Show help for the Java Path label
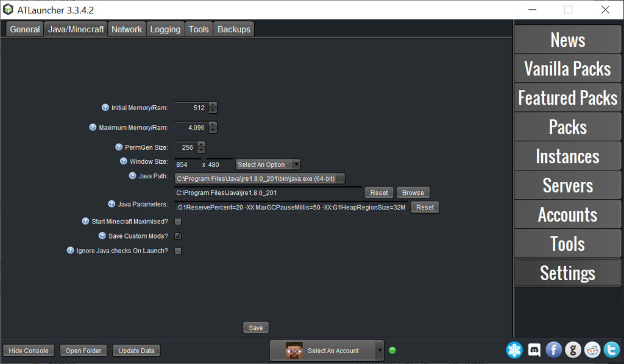The height and width of the screenshot is (364, 624). coord(132,176)
